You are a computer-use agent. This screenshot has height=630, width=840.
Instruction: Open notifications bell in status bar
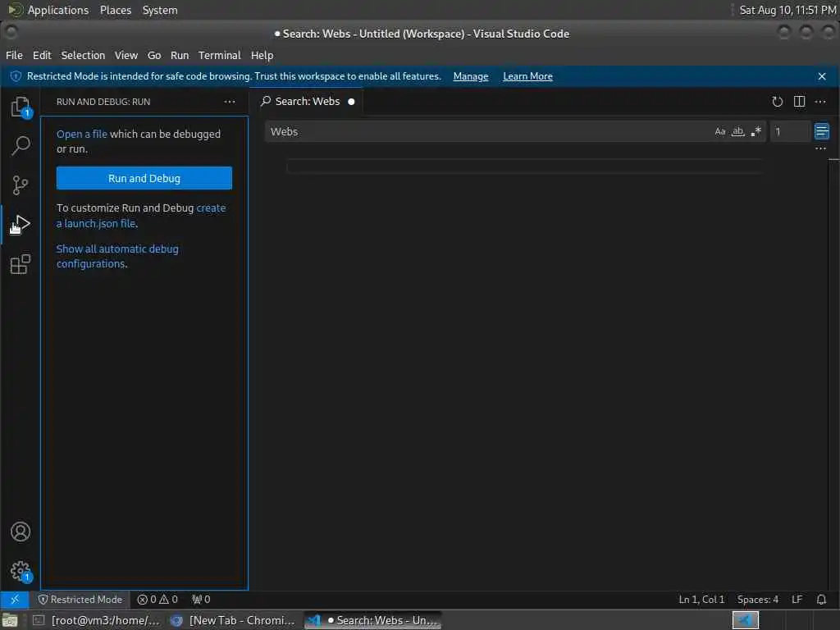(x=820, y=600)
